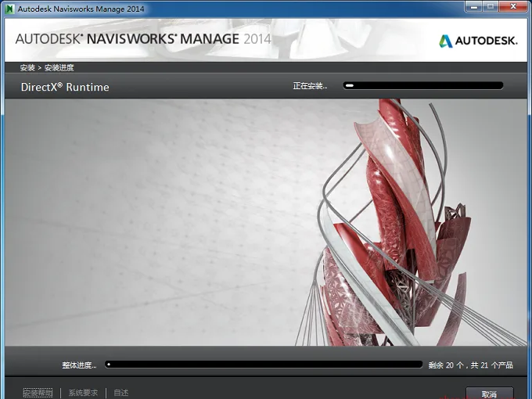The height and width of the screenshot is (399, 532).
Task: Click the Navisworks icon in title bar
Action: (x=10, y=9)
